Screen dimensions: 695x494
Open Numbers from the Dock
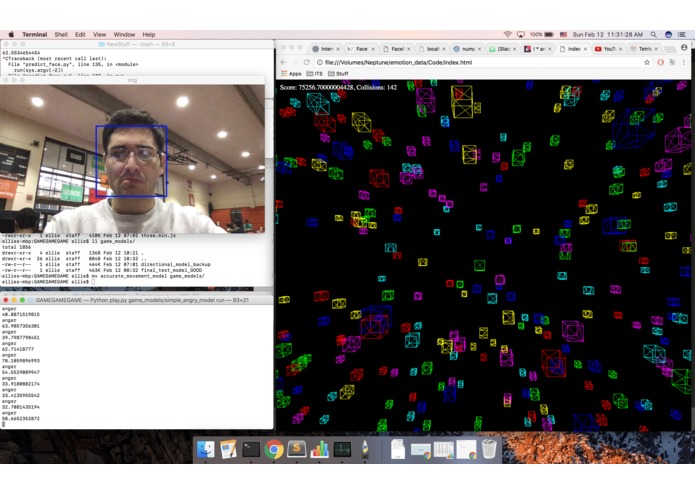tap(319, 449)
